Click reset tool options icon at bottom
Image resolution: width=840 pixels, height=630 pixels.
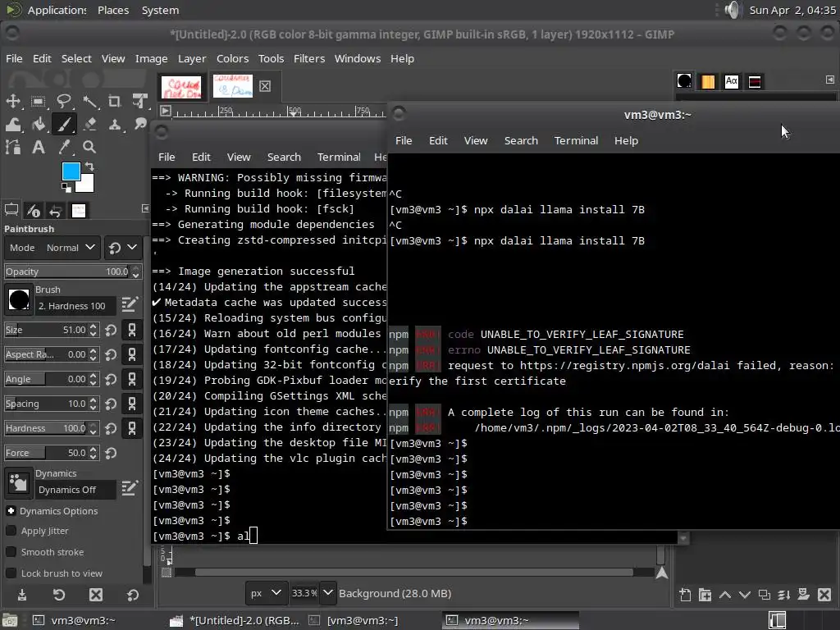[132, 595]
